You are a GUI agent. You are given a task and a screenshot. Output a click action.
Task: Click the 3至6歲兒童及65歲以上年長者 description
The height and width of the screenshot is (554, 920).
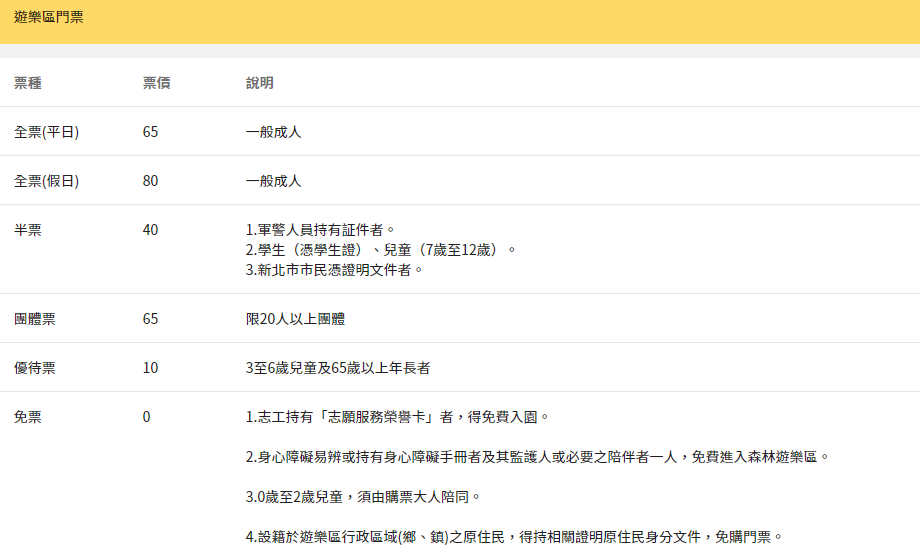coord(338,368)
